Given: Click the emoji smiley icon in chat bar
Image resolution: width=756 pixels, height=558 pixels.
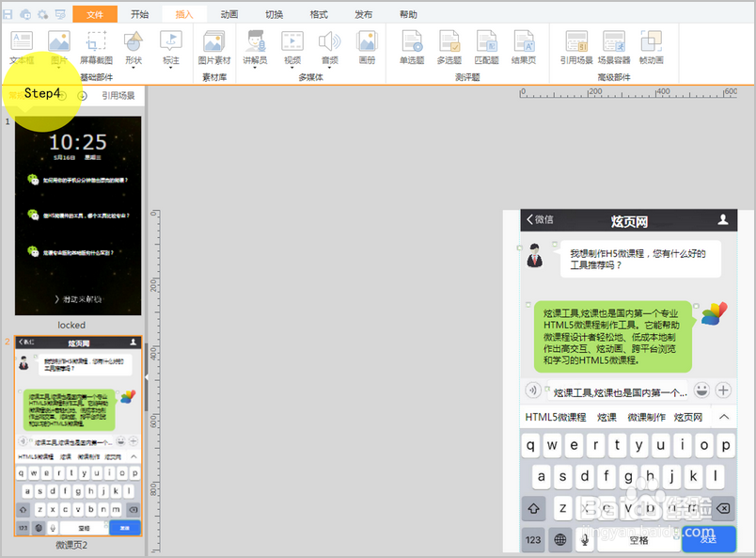Looking at the screenshot, I should click(x=701, y=390).
